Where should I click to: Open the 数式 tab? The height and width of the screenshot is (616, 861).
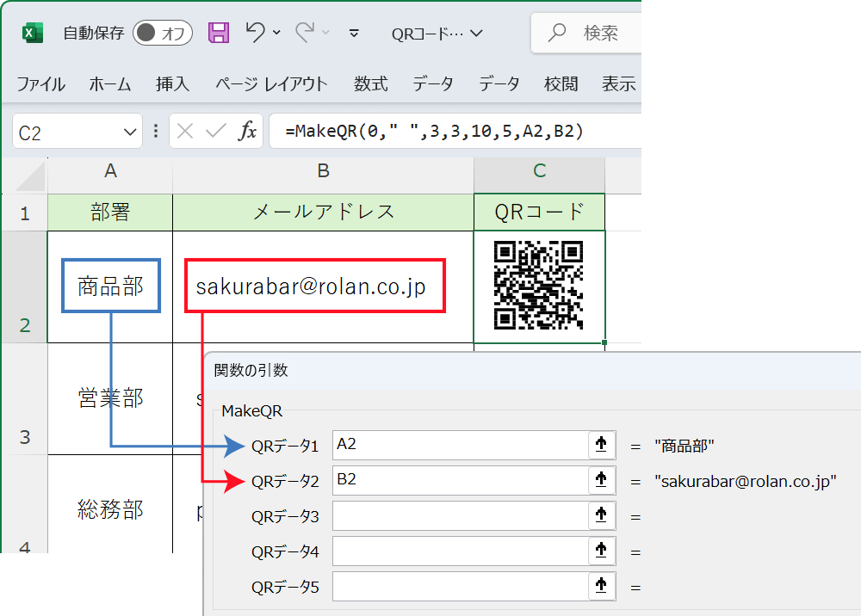click(x=370, y=84)
